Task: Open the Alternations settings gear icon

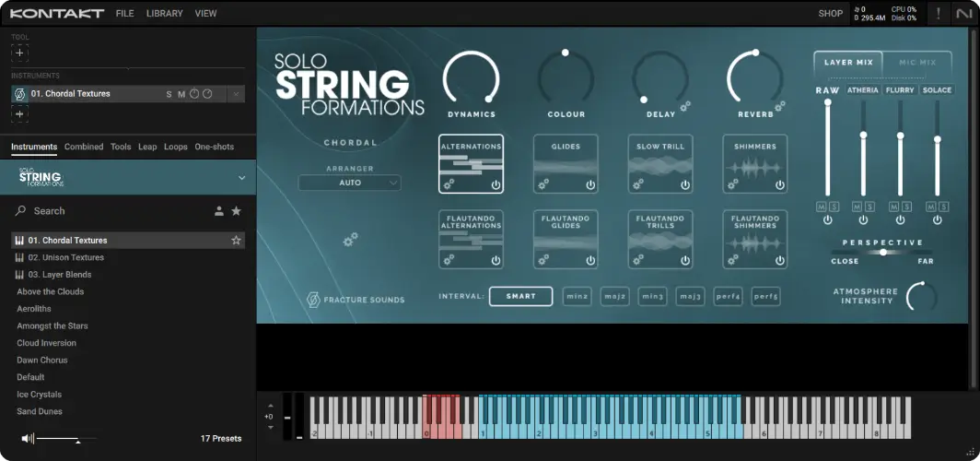Action: (x=449, y=184)
